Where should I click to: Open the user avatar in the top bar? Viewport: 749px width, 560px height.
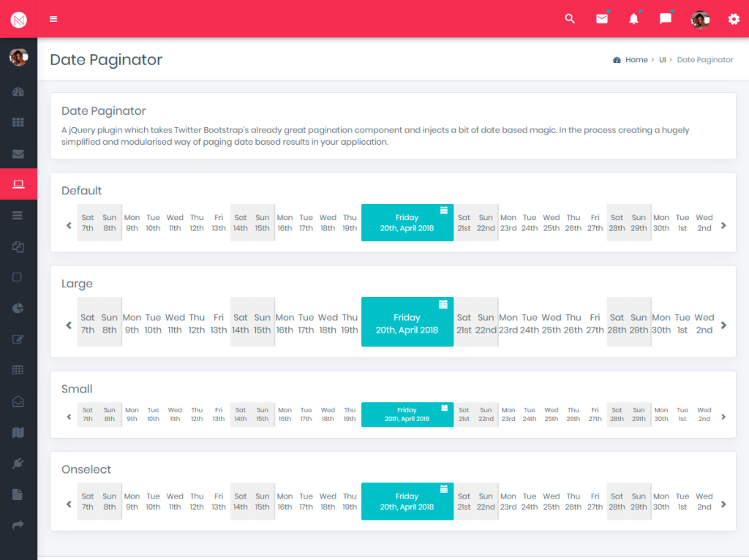point(700,20)
